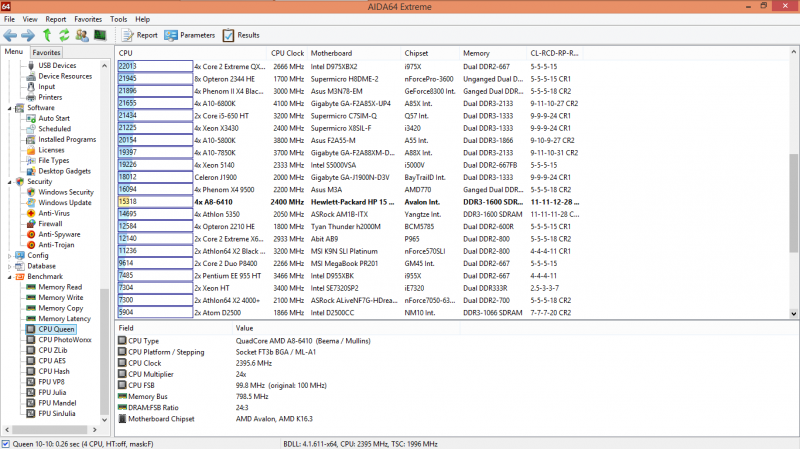The height and width of the screenshot is (449, 800).
Task: Sort by Chipset column header
Action: point(430,53)
